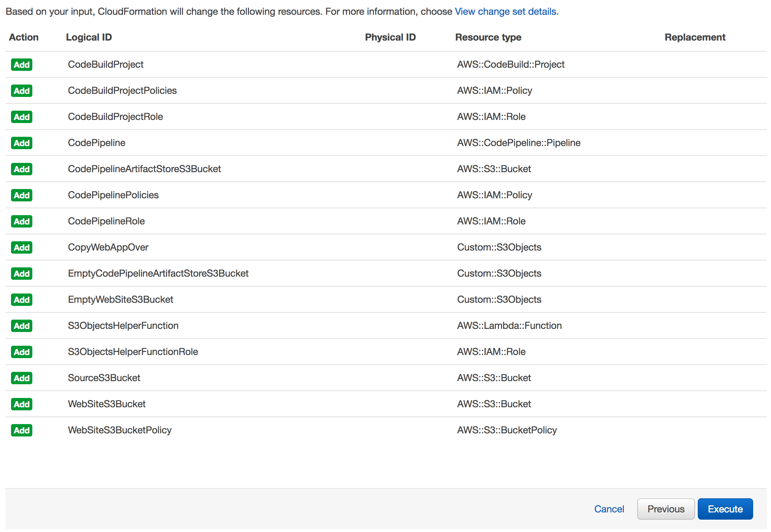Click AWS::IAM::Policy in the CodePipelinePolicies row
The width and height of the screenshot is (771, 532).
(x=495, y=195)
